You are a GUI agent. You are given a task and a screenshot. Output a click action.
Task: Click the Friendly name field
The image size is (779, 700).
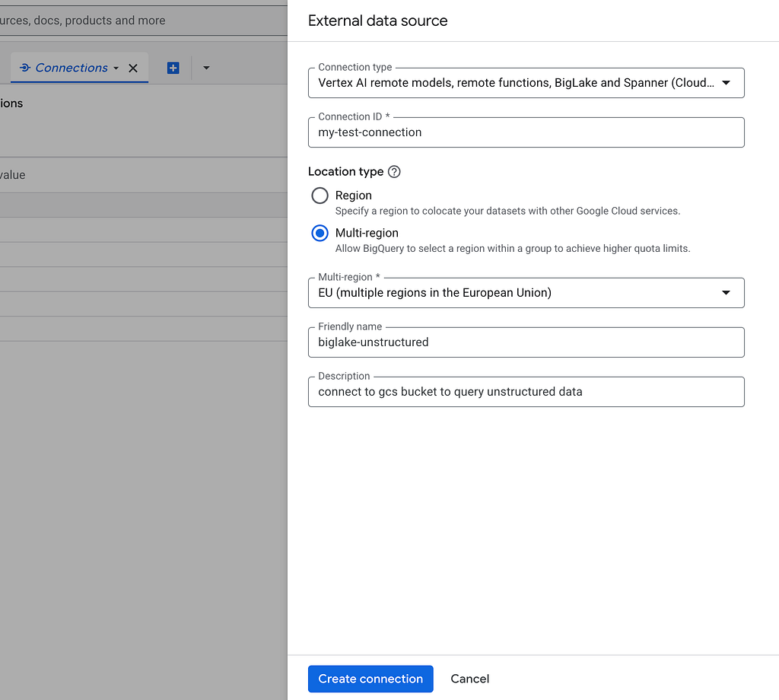(x=526, y=342)
